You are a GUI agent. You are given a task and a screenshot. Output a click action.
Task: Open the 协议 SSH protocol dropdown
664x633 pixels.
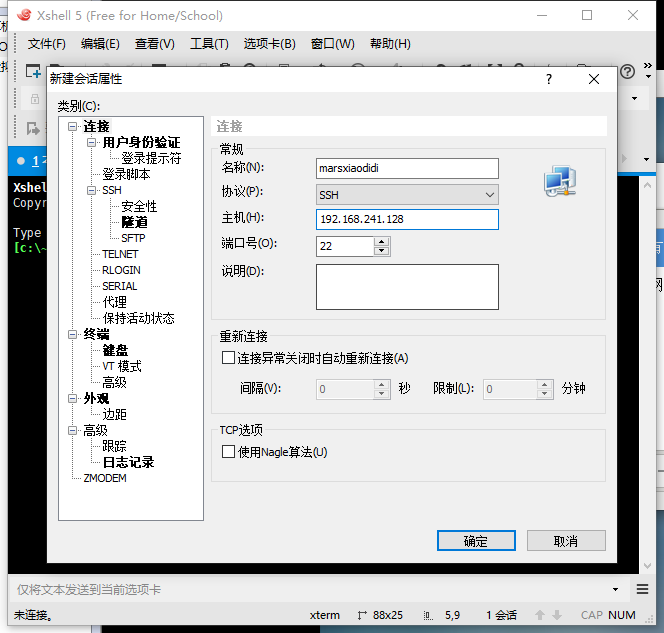coord(407,194)
